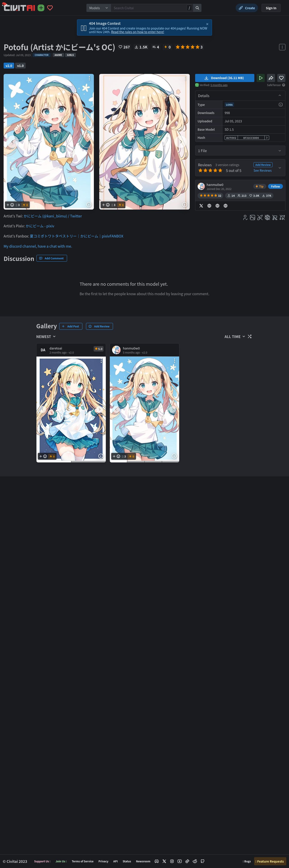Expand the 1 File section
The image size is (289, 868).
point(240,151)
